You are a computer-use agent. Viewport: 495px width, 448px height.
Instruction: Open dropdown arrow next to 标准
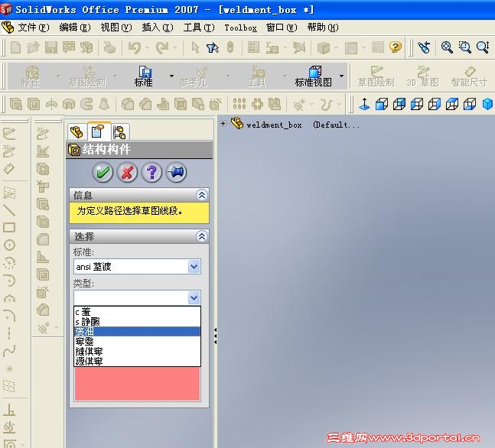(x=171, y=76)
